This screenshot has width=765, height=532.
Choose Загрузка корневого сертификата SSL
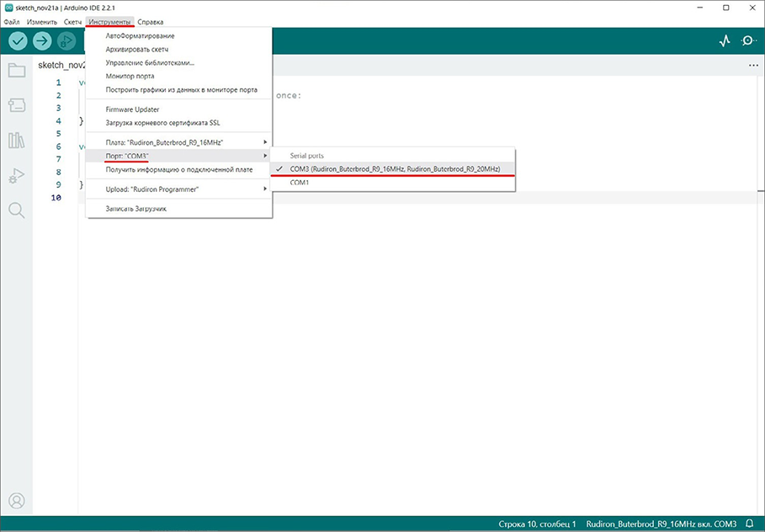pyautogui.click(x=178, y=123)
